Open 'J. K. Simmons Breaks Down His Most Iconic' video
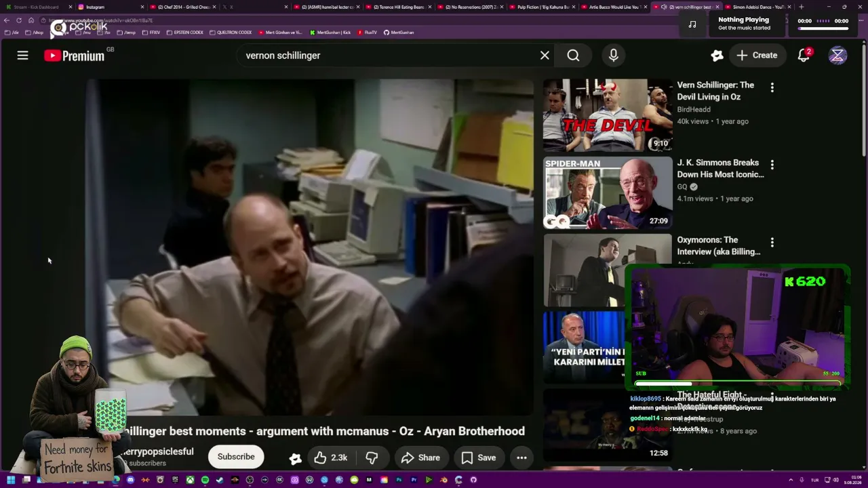Image resolution: width=868 pixels, height=488 pixels. 720,168
